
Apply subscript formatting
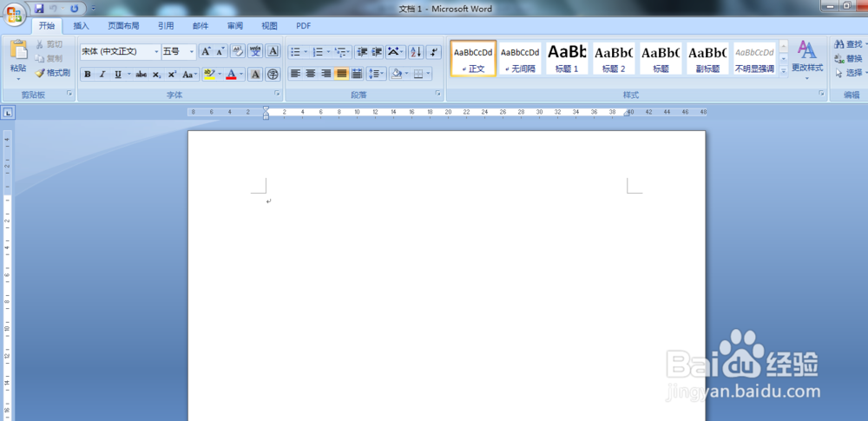point(156,75)
